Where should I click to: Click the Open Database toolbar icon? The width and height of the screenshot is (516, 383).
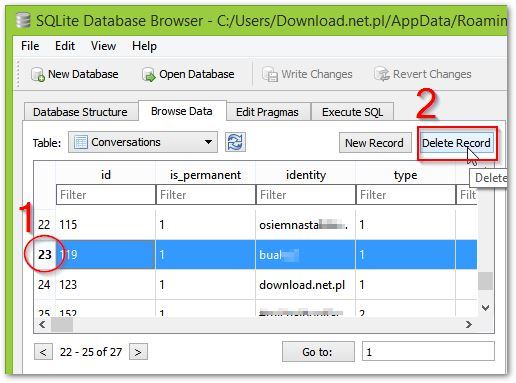pos(148,74)
